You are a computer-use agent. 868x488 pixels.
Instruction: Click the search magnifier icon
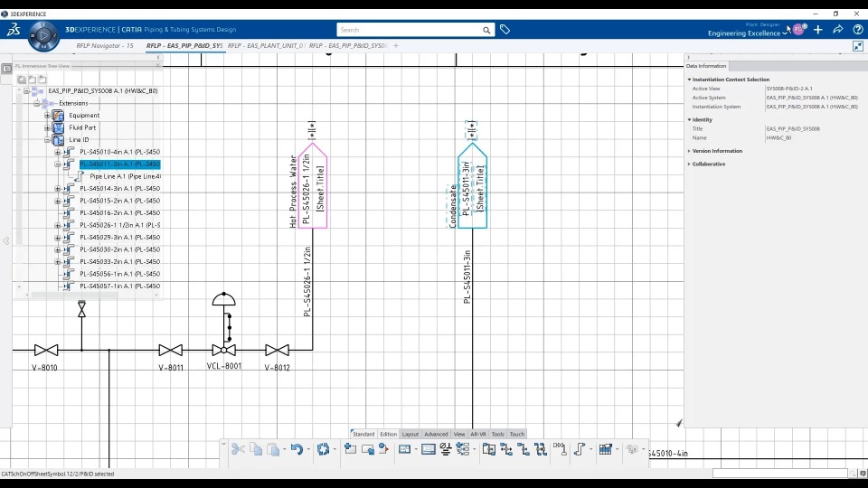pyautogui.click(x=486, y=30)
